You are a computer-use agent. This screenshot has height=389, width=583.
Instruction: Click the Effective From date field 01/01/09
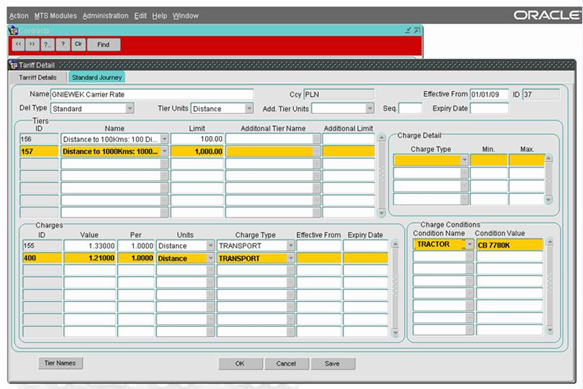489,94
